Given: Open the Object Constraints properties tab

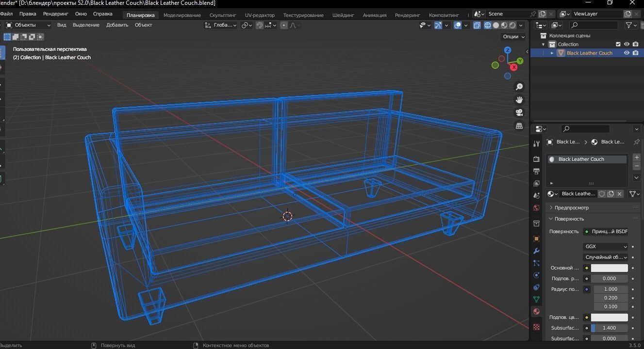Looking at the screenshot, I should 536,287.
